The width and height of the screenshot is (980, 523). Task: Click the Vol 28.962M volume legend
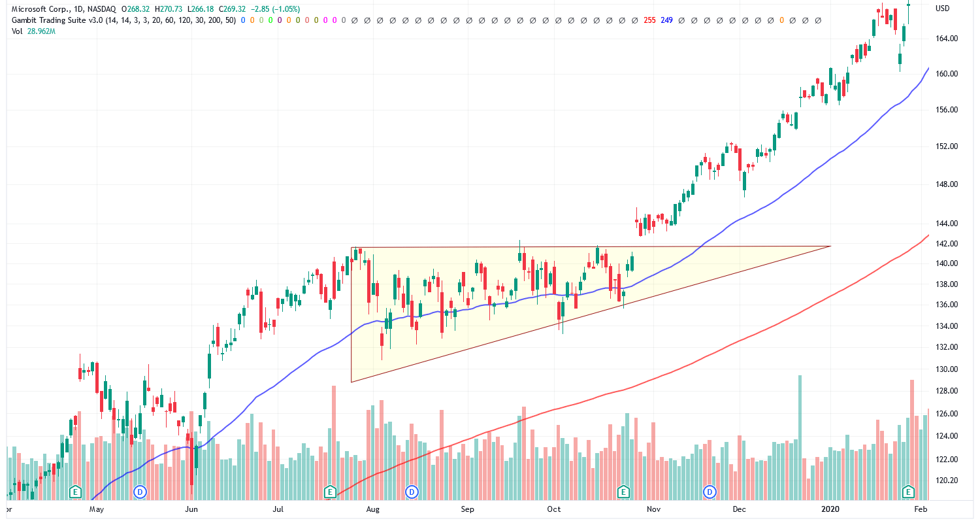[x=33, y=31]
